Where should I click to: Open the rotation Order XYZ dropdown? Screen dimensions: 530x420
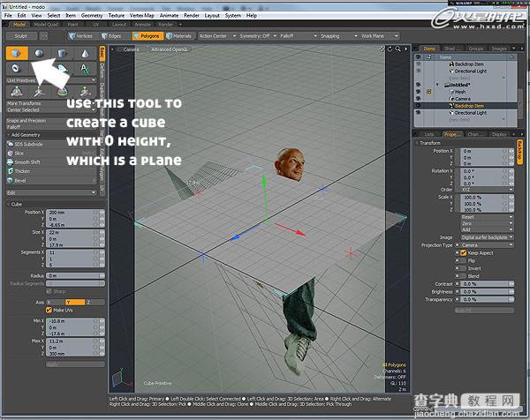coord(487,190)
